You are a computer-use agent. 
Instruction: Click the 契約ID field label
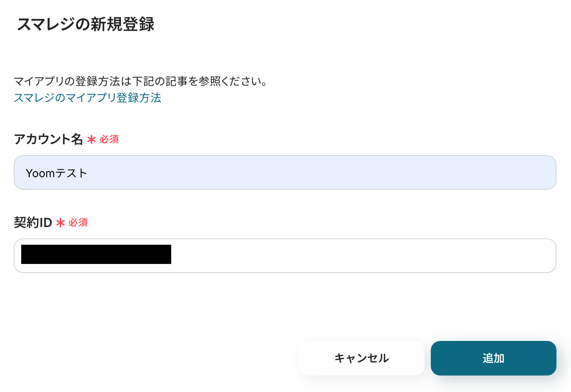tap(33, 223)
